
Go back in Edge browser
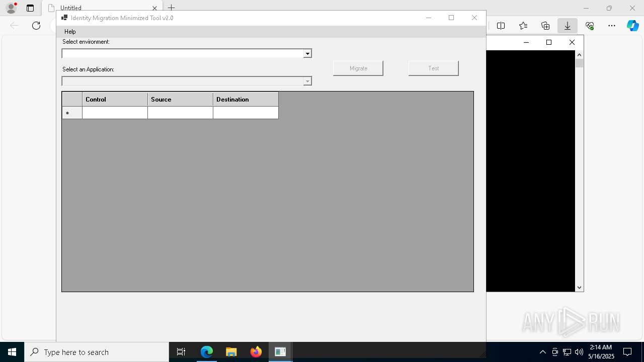pos(14,26)
